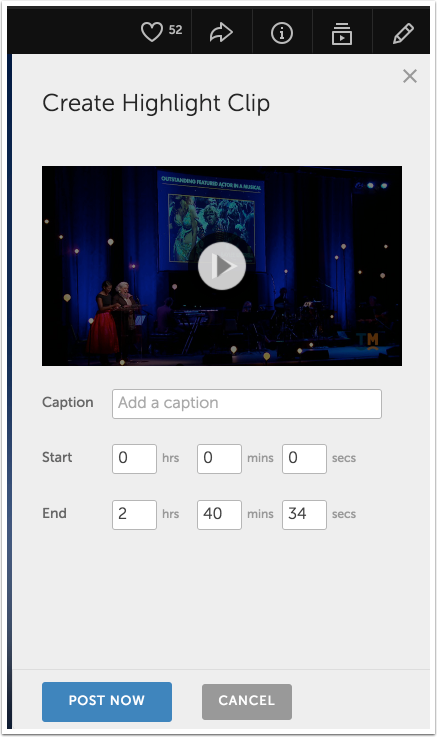Show video info via the info icon
This screenshot has height=737, width=437.
click(x=282, y=33)
